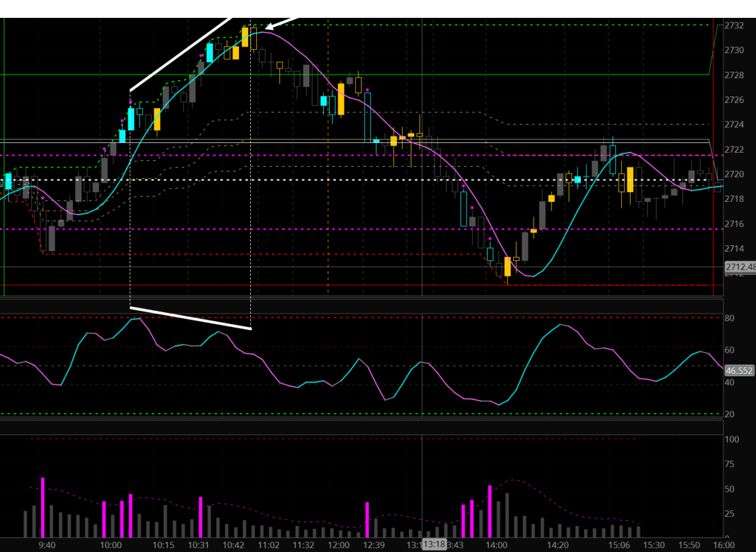756x552 pixels.
Task: Click the yellow candle at the 14:00 low
Action: [508, 267]
